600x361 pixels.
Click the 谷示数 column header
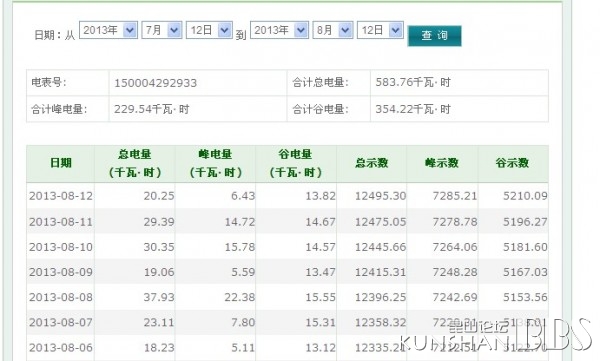coord(513,163)
